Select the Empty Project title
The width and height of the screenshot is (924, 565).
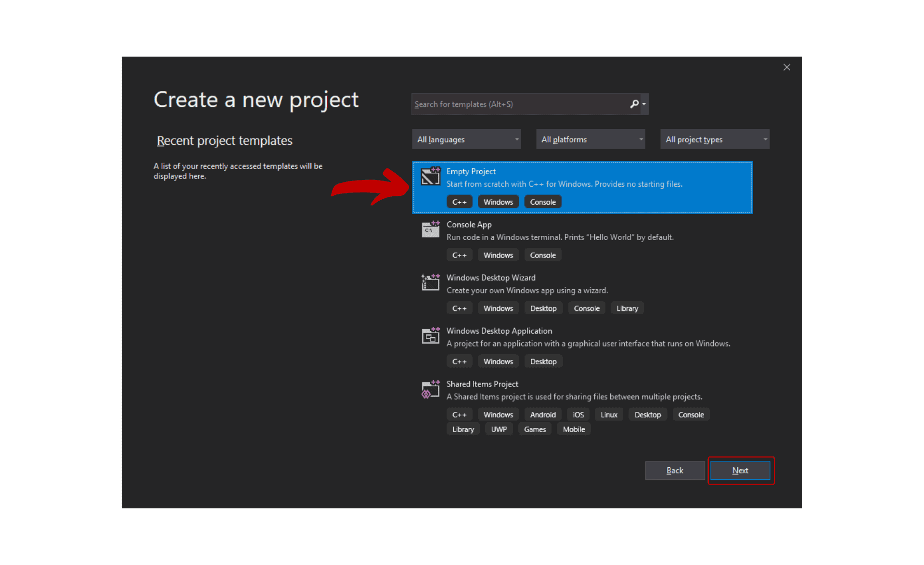pyautogui.click(x=471, y=171)
